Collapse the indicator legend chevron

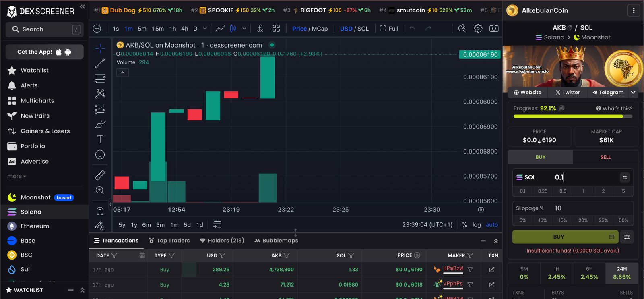[122, 73]
